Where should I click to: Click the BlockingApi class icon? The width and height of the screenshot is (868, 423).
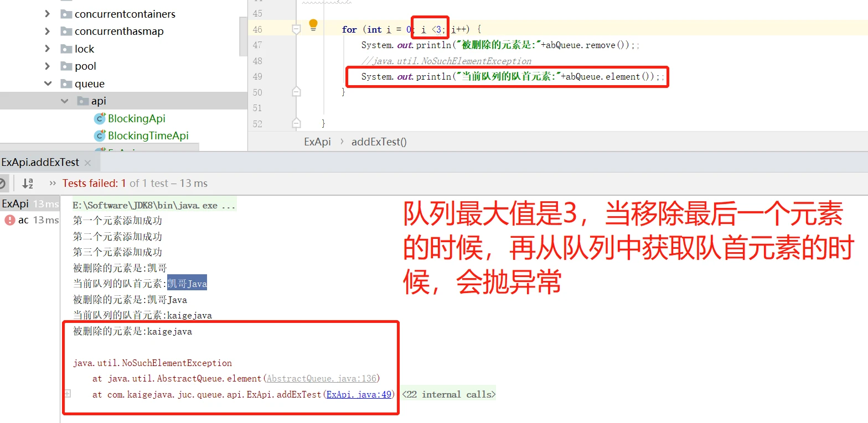100,118
